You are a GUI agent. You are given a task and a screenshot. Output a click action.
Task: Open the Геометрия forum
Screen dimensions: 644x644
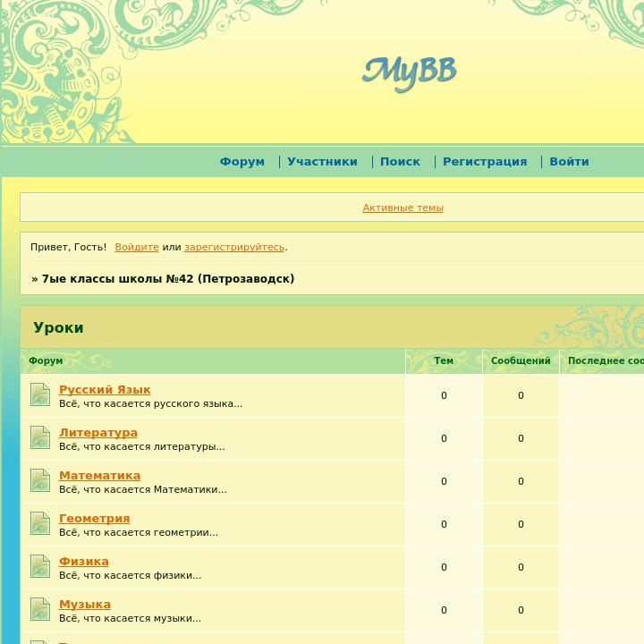tap(95, 518)
